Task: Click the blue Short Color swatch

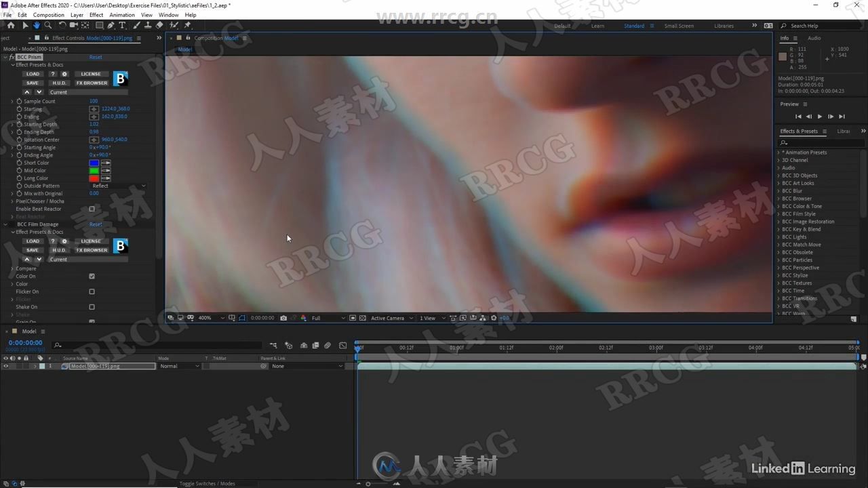Action: (94, 163)
